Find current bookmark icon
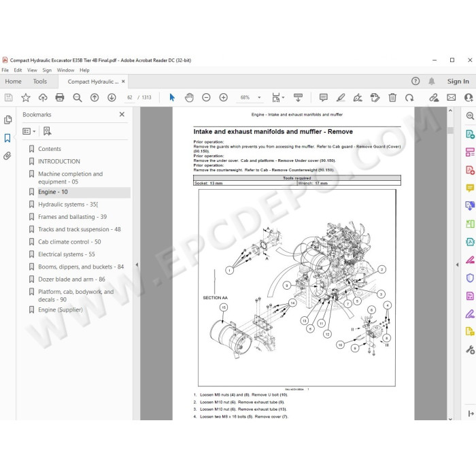This screenshot has height=476, width=476. coord(47,131)
